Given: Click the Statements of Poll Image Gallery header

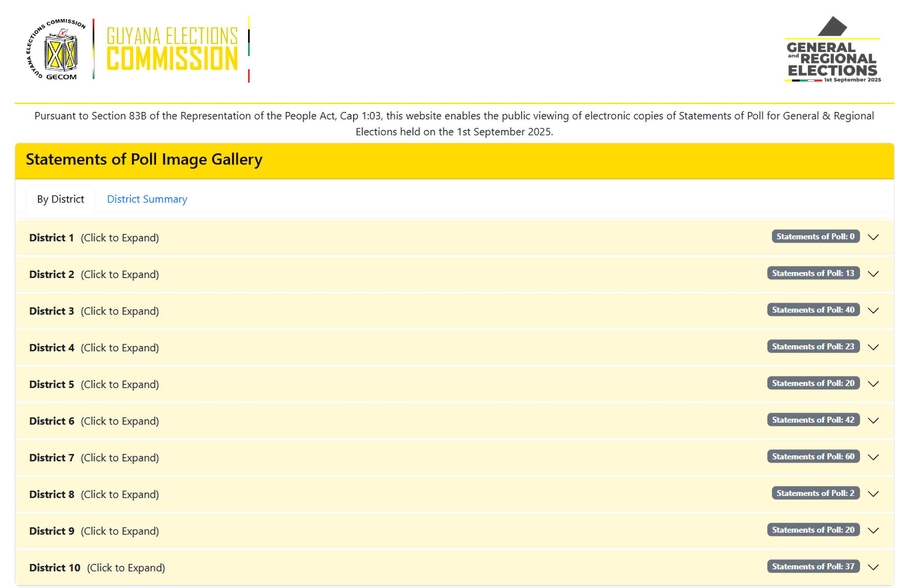Looking at the screenshot, I should click(144, 160).
